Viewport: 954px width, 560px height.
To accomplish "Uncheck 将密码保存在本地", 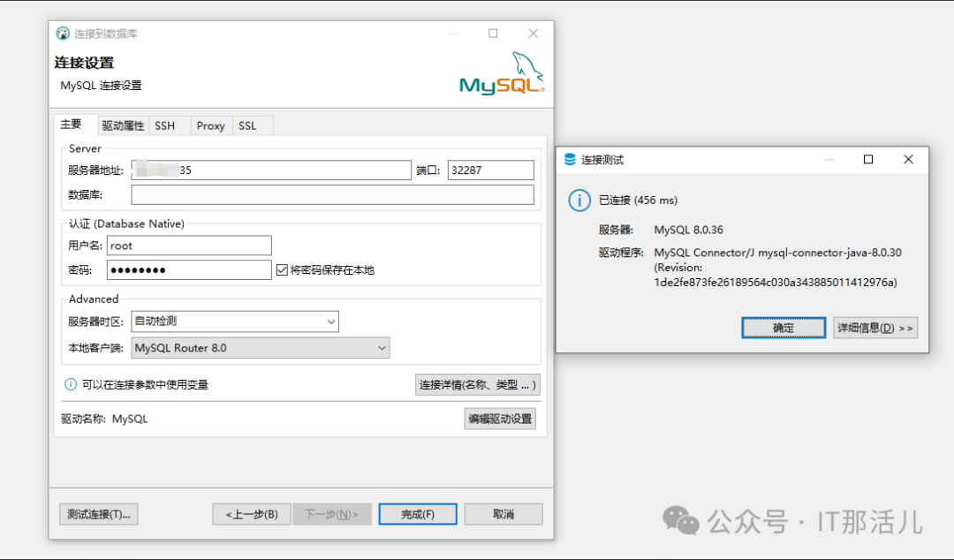I will [x=282, y=269].
